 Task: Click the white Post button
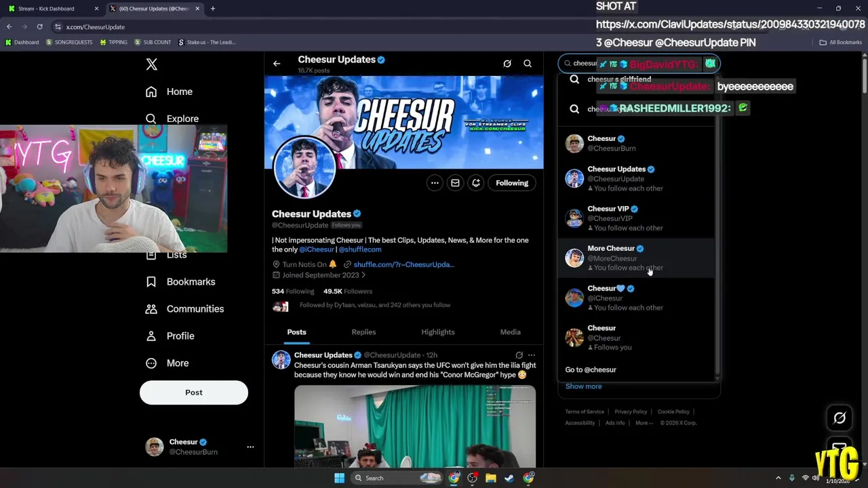coord(194,392)
